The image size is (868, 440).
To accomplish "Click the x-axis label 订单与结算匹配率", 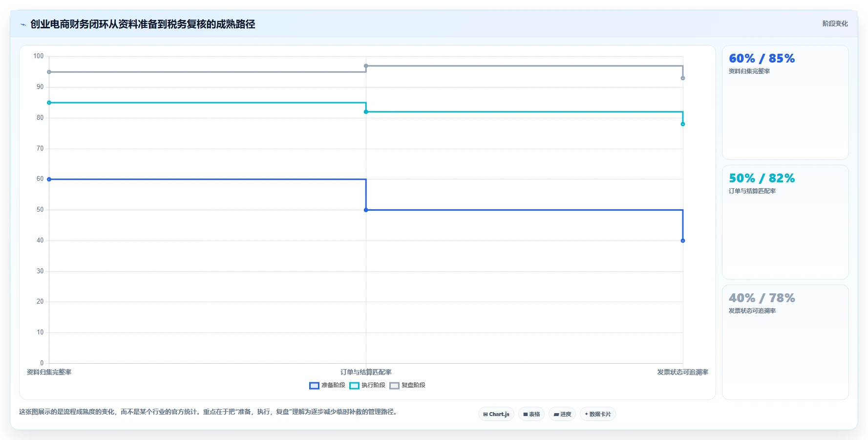I will (366, 372).
